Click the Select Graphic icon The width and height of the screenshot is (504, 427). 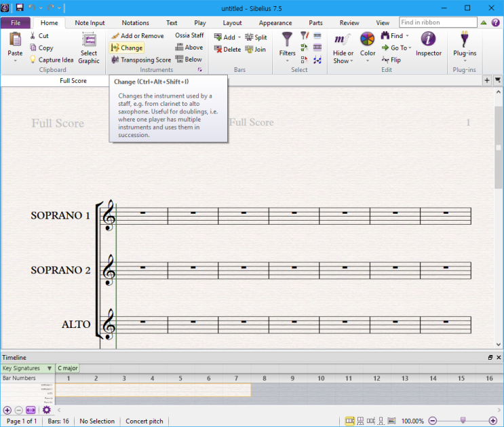pos(89,40)
